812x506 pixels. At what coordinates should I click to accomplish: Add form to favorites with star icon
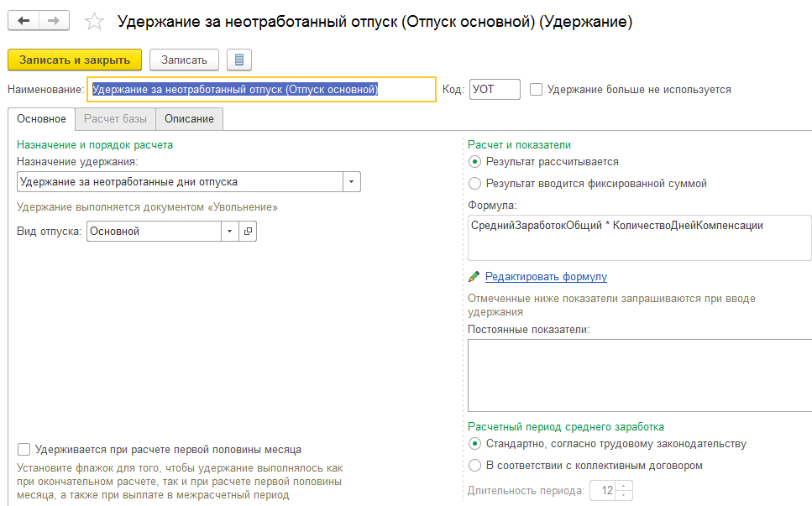pos(94,22)
